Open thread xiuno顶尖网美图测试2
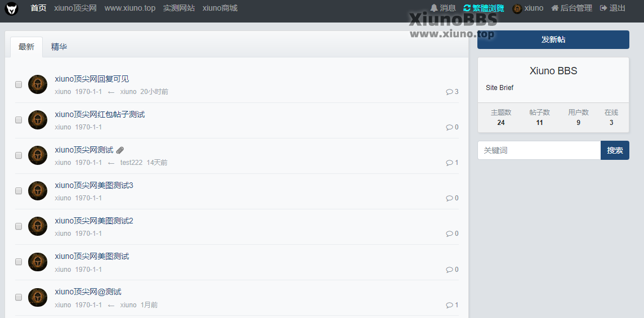 point(94,221)
